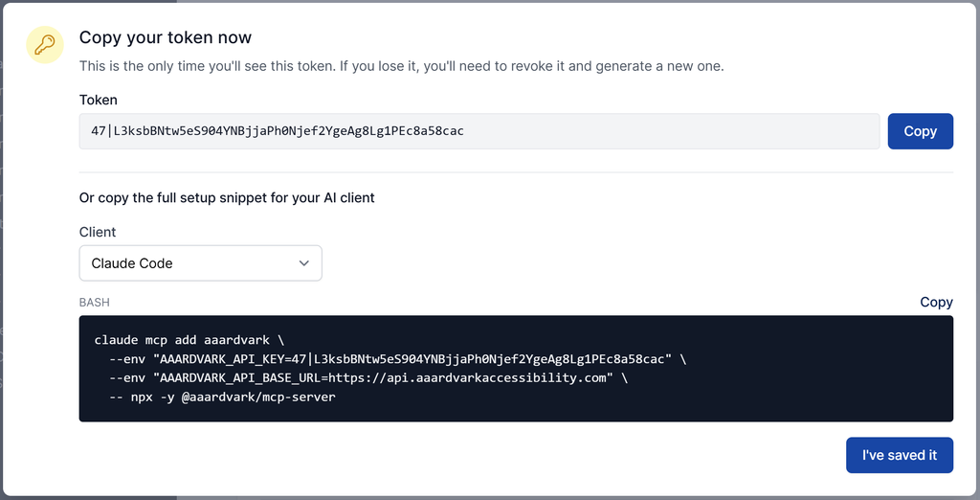The height and width of the screenshot is (500, 980).
Task: Click the yellow key icon
Action: tap(44, 44)
